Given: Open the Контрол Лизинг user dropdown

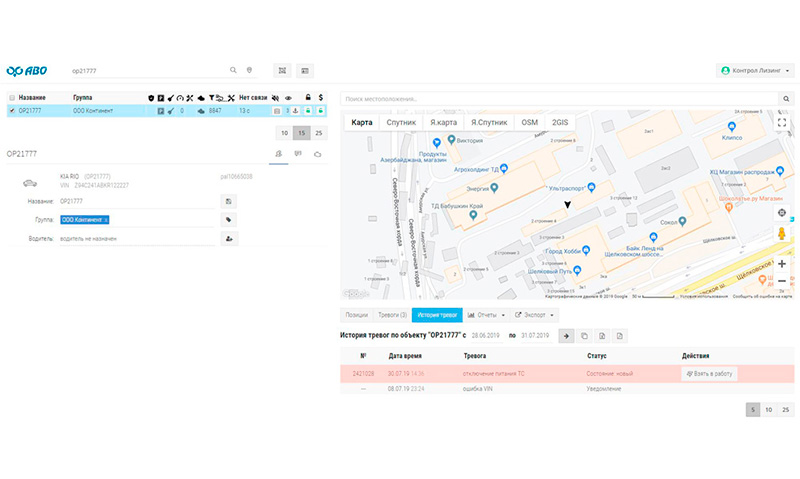Looking at the screenshot, I should (755, 71).
